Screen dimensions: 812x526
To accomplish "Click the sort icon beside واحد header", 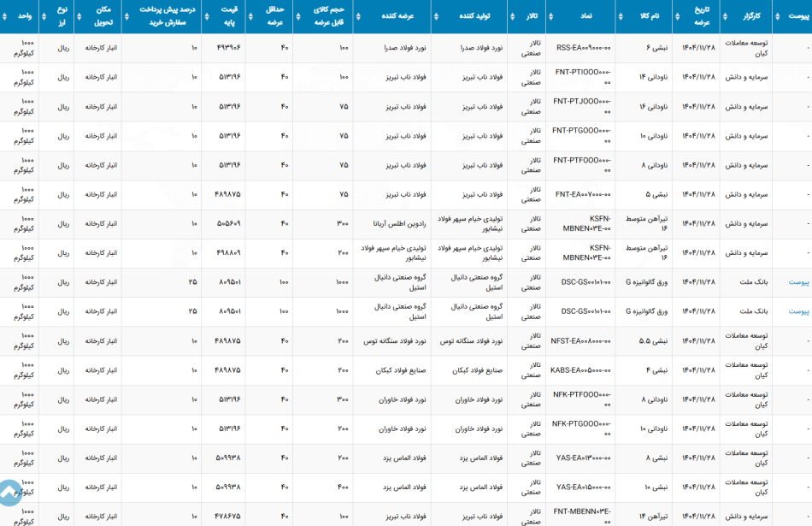I will pyautogui.click(x=4, y=16).
